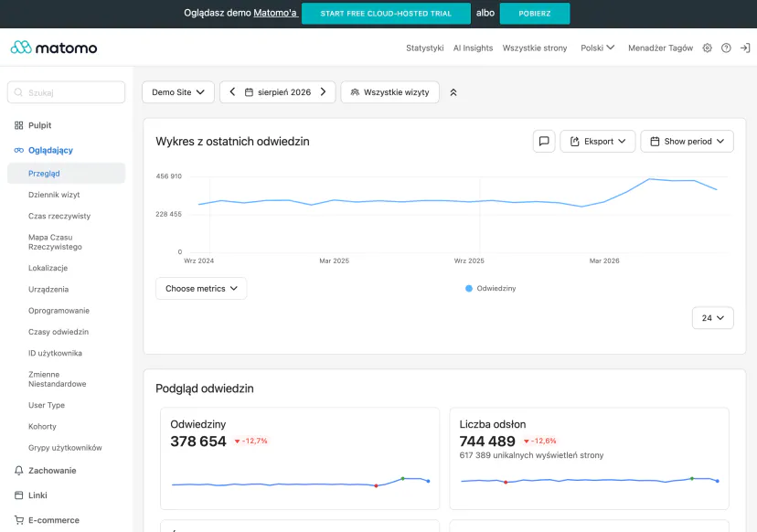The image size is (757, 532).
Task: Click the Pobierz button
Action: click(535, 13)
